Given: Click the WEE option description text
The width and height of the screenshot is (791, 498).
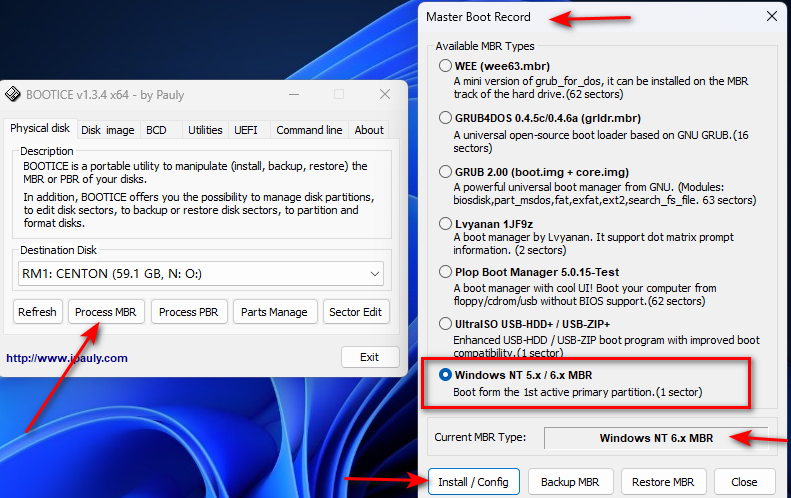Looking at the screenshot, I should (600, 88).
